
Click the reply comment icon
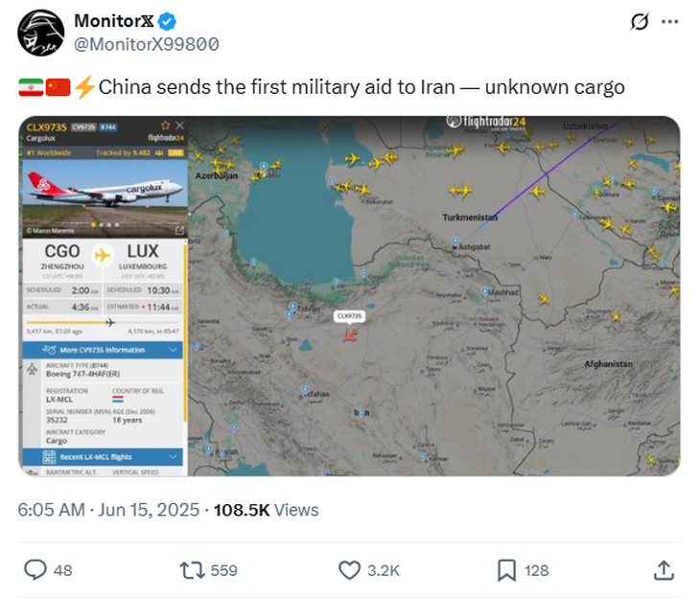[35, 570]
